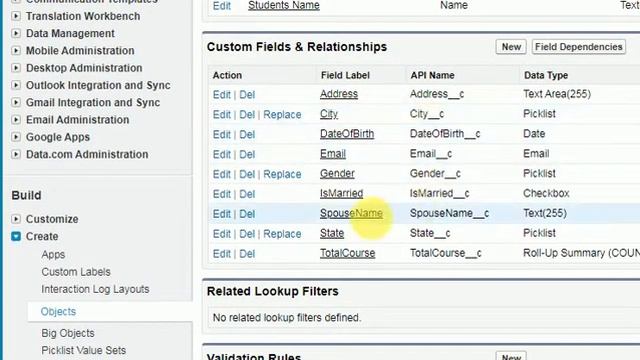
Task: Expand Gmail Integration and Sync
Action: [x=16, y=102]
